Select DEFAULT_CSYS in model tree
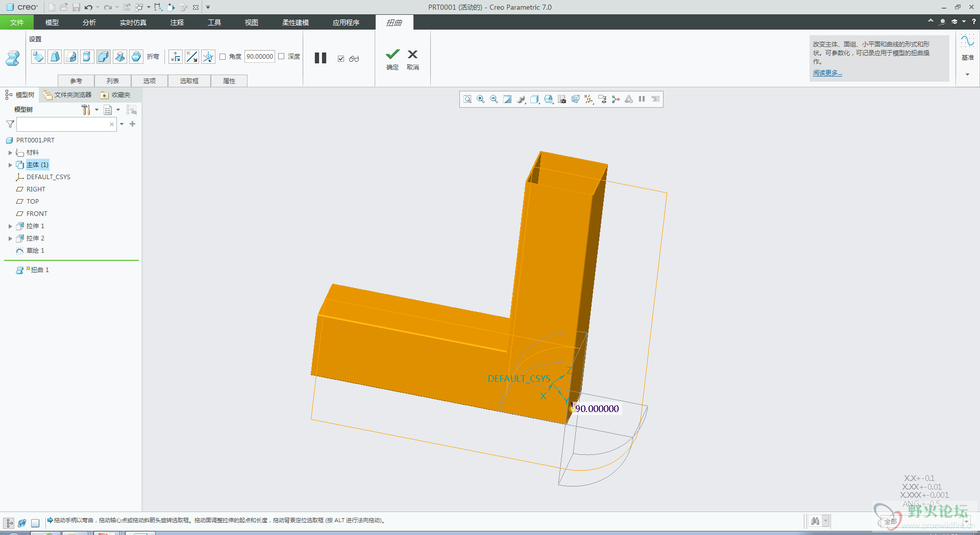980x535 pixels. [48, 177]
